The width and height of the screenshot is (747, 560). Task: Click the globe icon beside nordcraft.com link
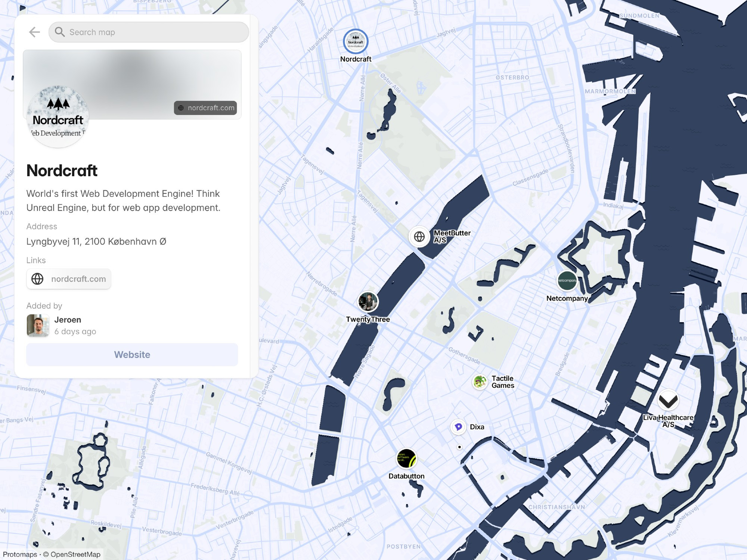tap(37, 279)
